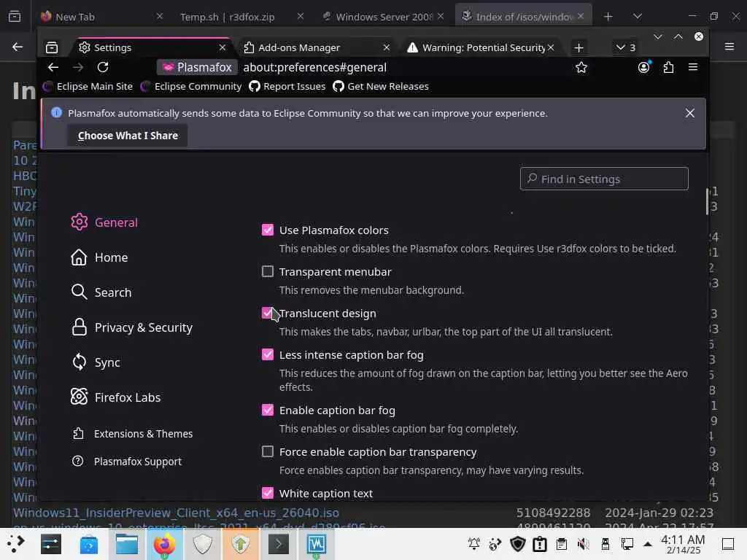Switch to Firefox taskbar icon
Screen dimensions: 747x560
164,544
